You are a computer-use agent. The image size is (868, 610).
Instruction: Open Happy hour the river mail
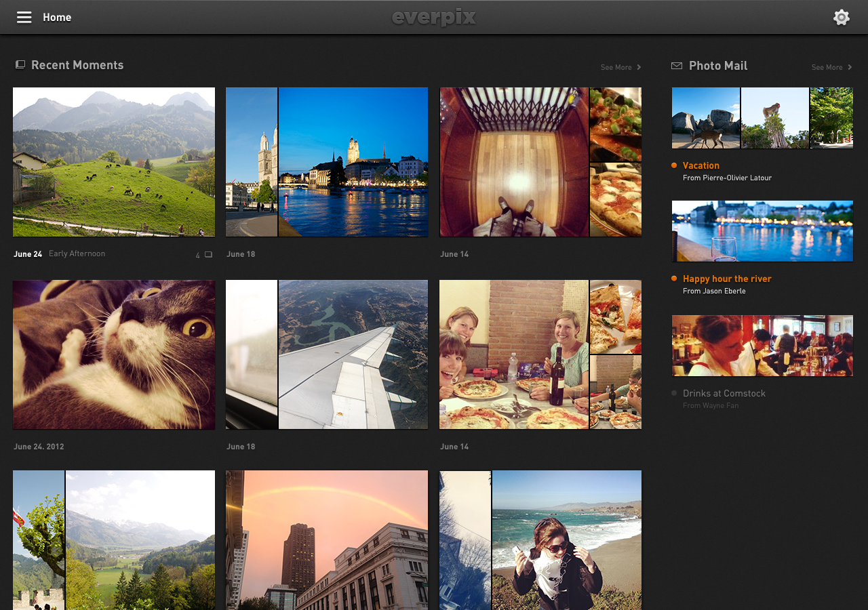[727, 279]
